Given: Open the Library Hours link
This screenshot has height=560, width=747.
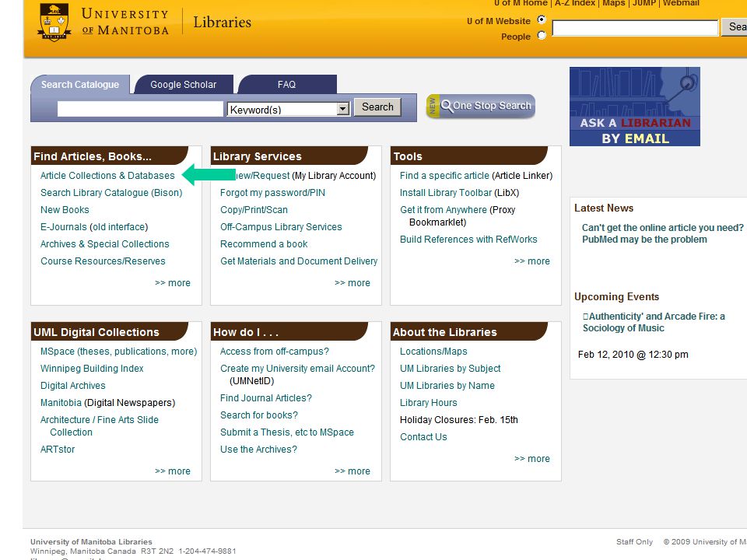Looking at the screenshot, I should 429,403.
